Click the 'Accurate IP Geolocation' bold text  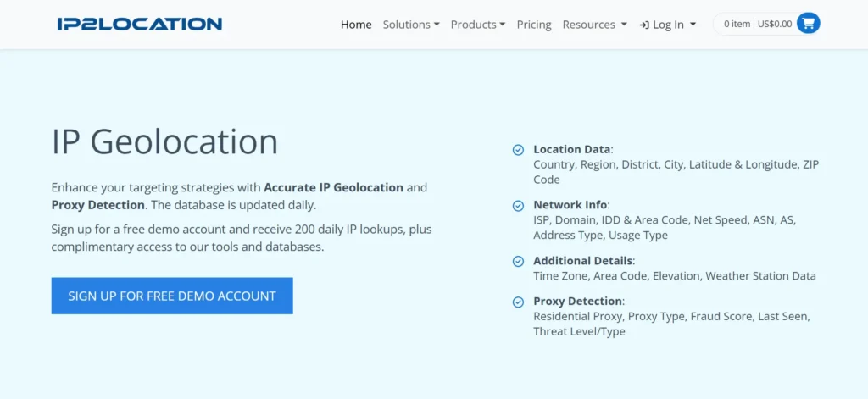click(x=333, y=187)
